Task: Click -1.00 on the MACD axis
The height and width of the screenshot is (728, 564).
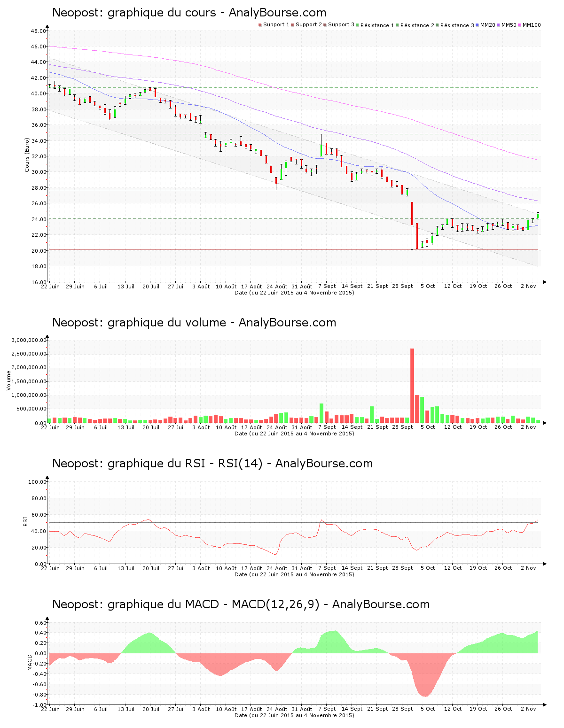Action: (39, 705)
